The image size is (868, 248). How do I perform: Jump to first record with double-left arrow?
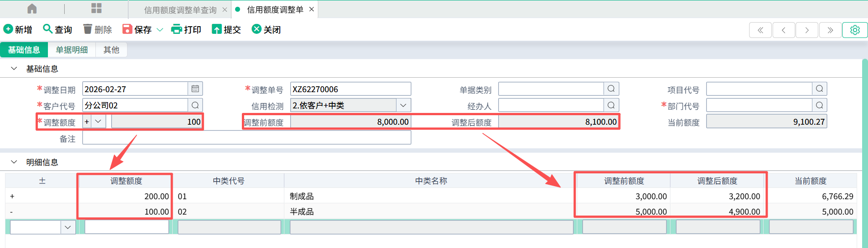click(760, 30)
